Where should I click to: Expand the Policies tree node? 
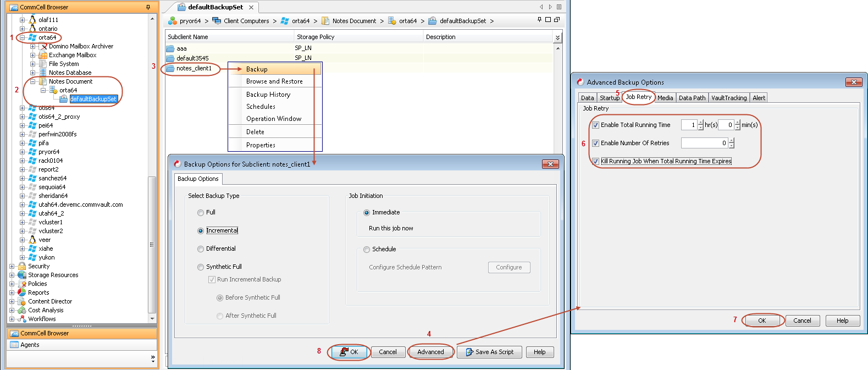[x=12, y=284]
